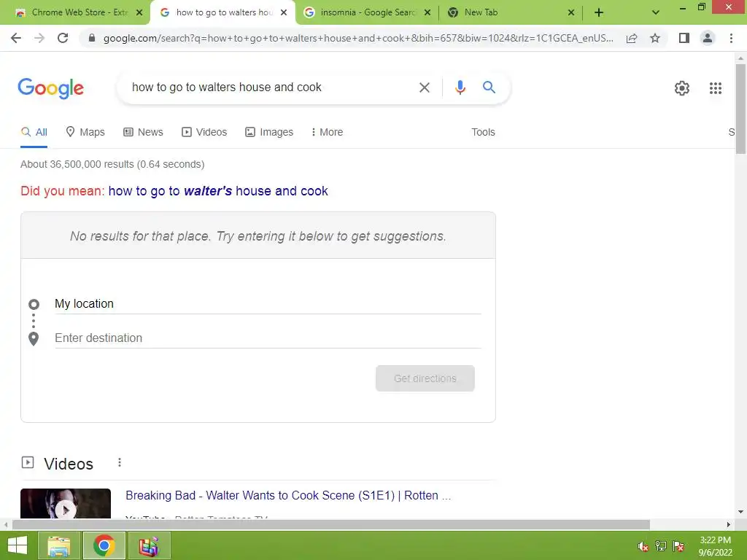Screen dimensions: 747x560
Task: Reload the current page
Action: tap(63, 38)
